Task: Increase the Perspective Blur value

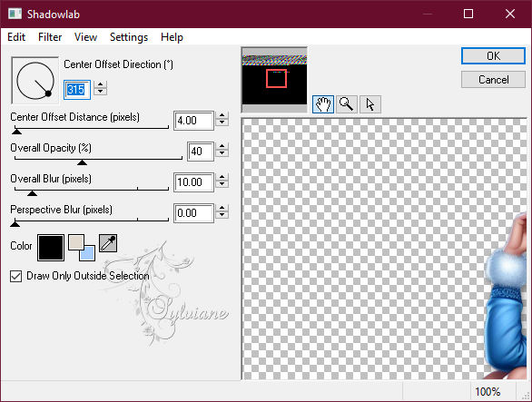Action: 222,209
